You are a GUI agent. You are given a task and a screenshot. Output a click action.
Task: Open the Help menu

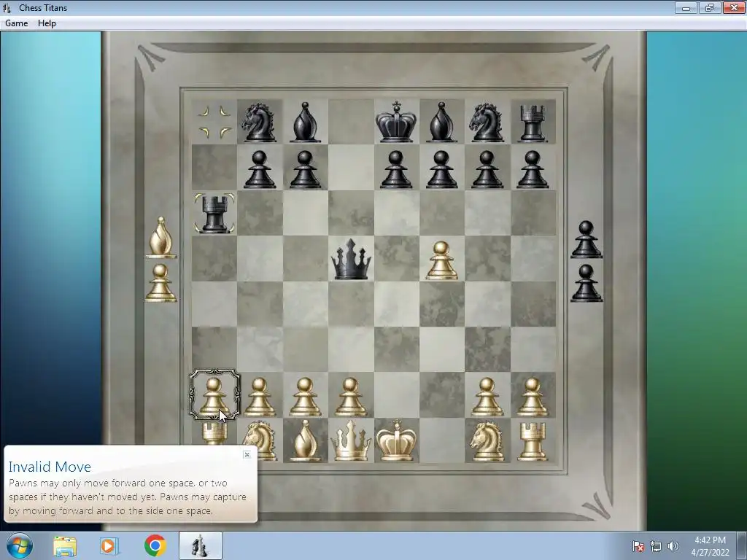[x=47, y=23]
